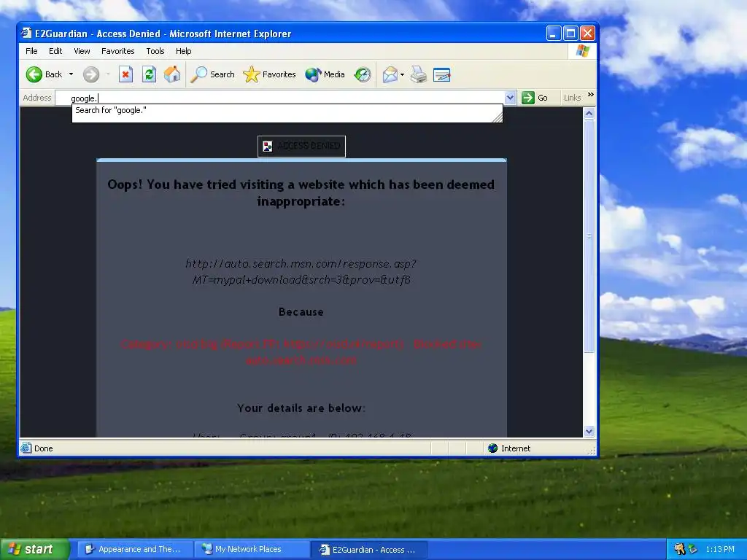This screenshot has height=560, width=747.
Task: Switch to Appearance and Themes taskbar window
Action: tap(135, 549)
